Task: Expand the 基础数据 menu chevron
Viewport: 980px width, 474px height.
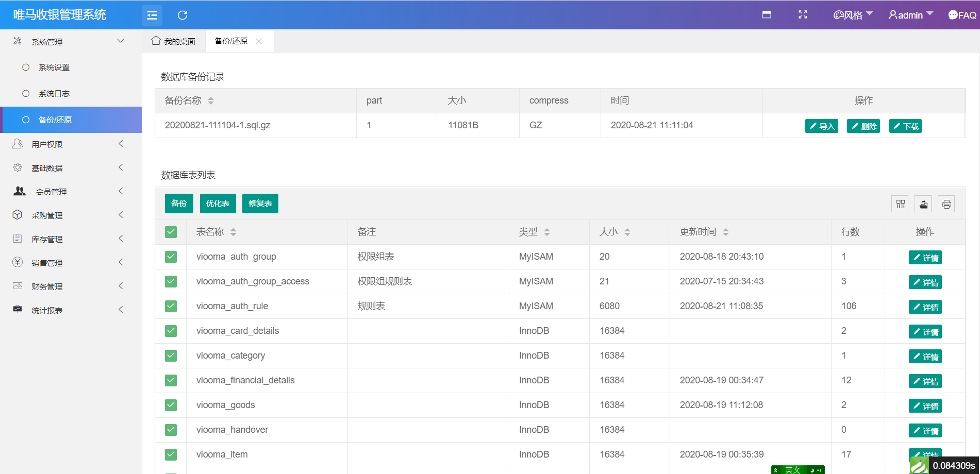Action: [121, 167]
